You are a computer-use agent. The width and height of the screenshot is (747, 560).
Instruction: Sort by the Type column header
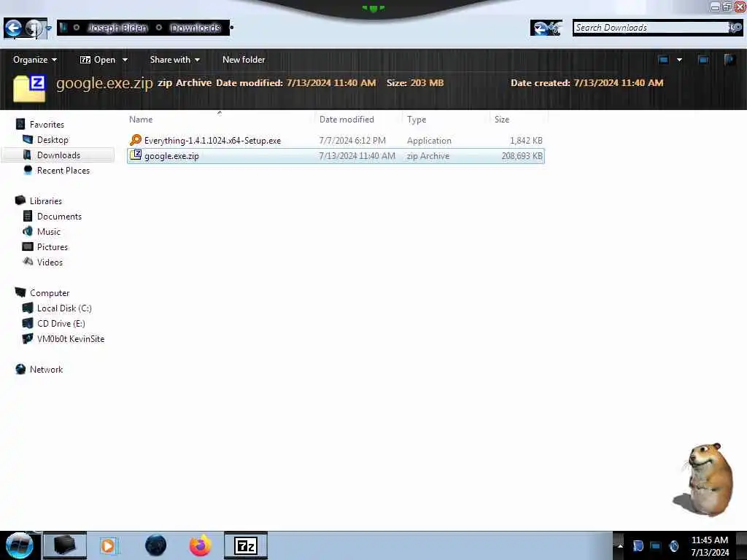click(417, 120)
